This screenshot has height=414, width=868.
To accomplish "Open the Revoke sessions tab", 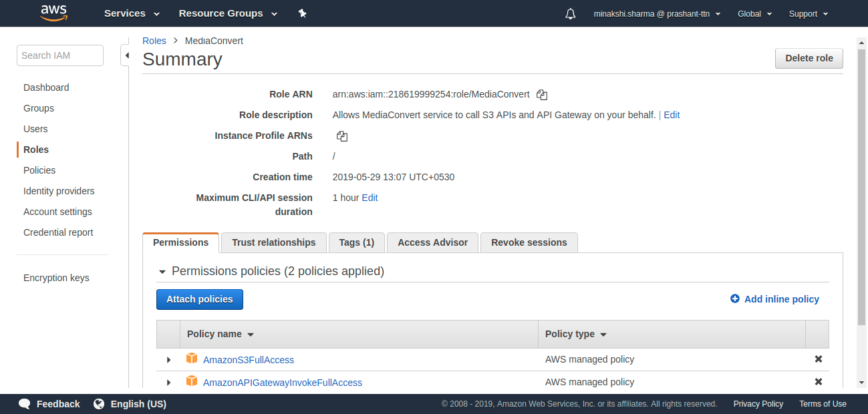I will (529, 242).
